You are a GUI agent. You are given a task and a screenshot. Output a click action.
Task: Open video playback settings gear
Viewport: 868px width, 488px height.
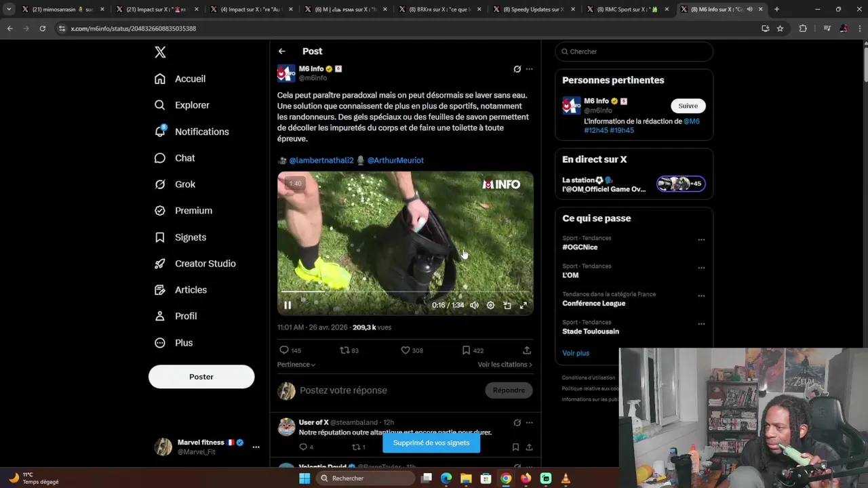click(x=491, y=306)
